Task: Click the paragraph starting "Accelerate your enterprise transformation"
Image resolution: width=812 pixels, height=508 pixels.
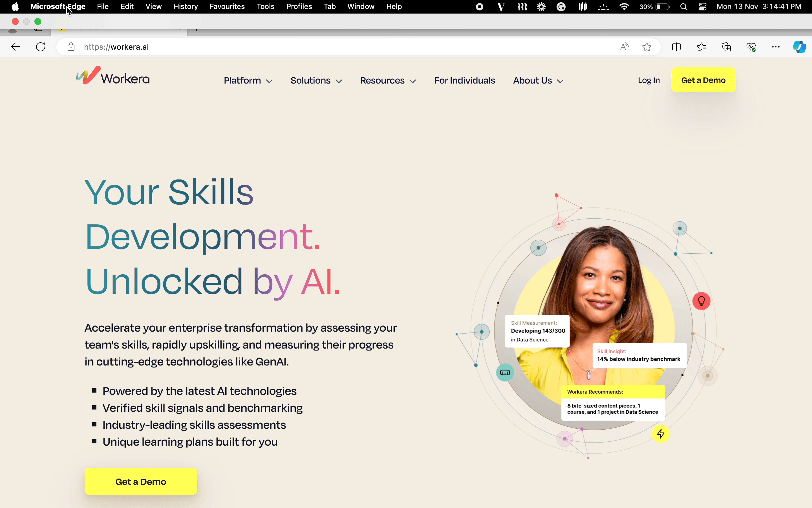Action: (240, 345)
